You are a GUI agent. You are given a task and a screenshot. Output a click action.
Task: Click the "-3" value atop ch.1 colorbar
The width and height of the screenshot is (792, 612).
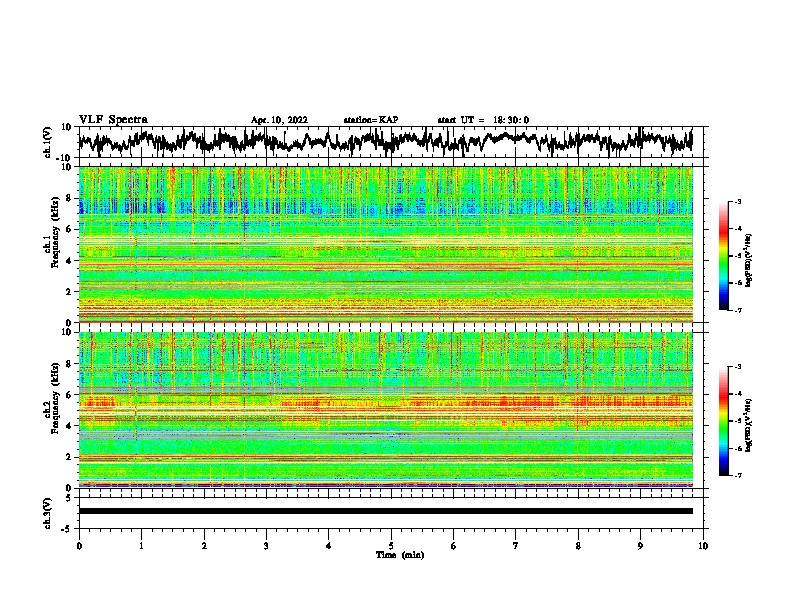click(x=737, y=201)
